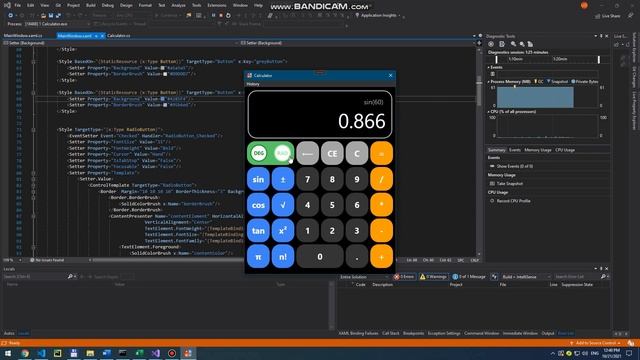The image size is (640, 360).
Task: Click the Record CPU Profile link
Action: [513, 201]
